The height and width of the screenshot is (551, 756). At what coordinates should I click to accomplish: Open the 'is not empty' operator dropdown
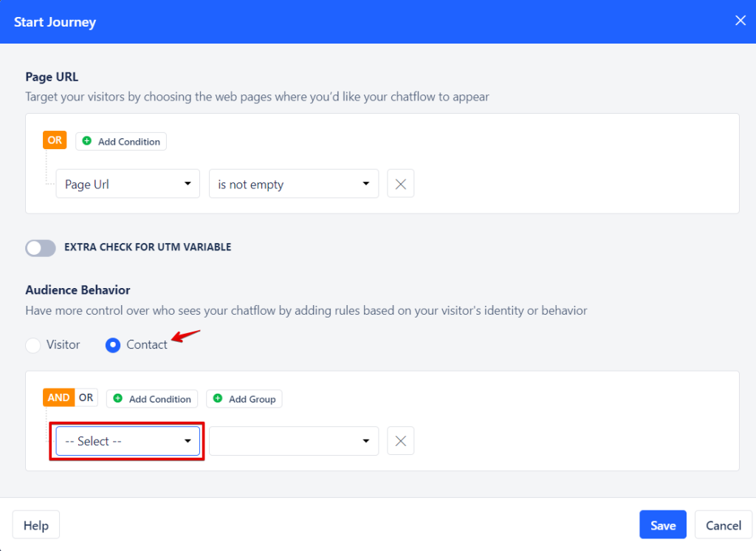[293, 183]
